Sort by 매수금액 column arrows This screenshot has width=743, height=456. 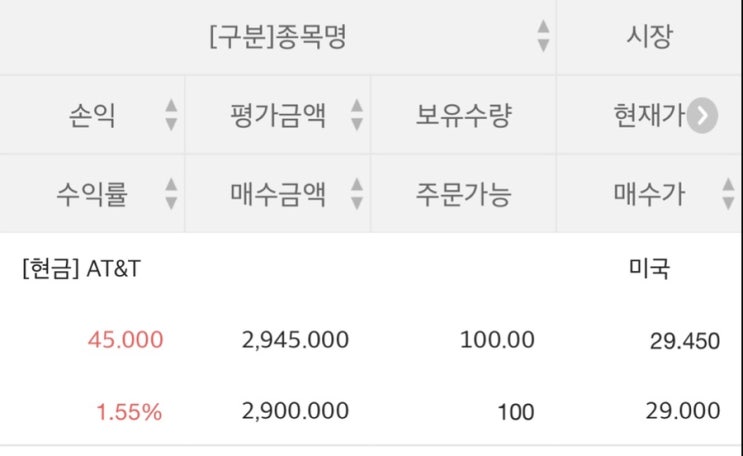pos(357,193)
